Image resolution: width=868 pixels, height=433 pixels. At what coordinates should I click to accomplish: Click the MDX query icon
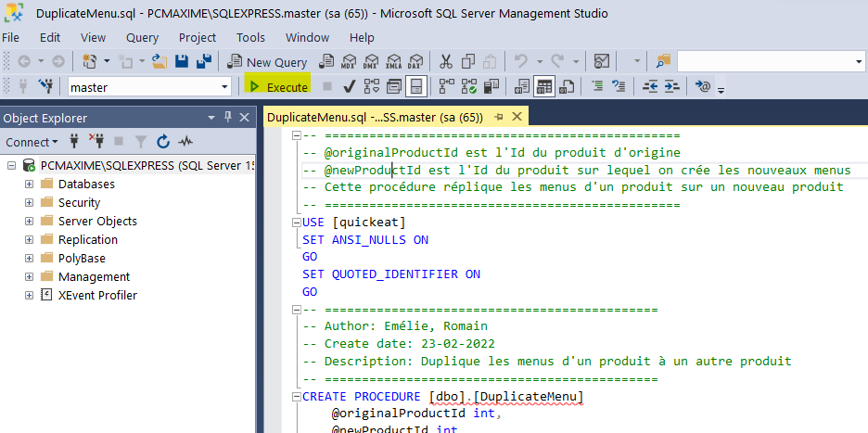coord(349,61)
